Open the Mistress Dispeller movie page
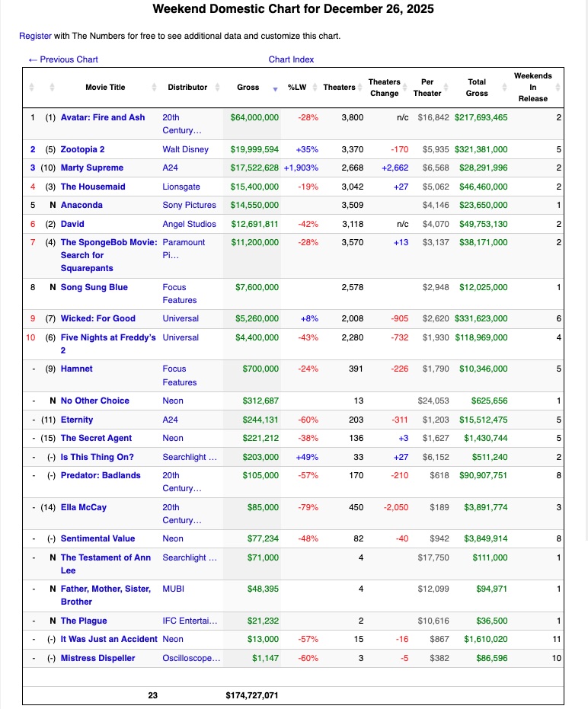The image size is (588, 709). click(97, 658)
